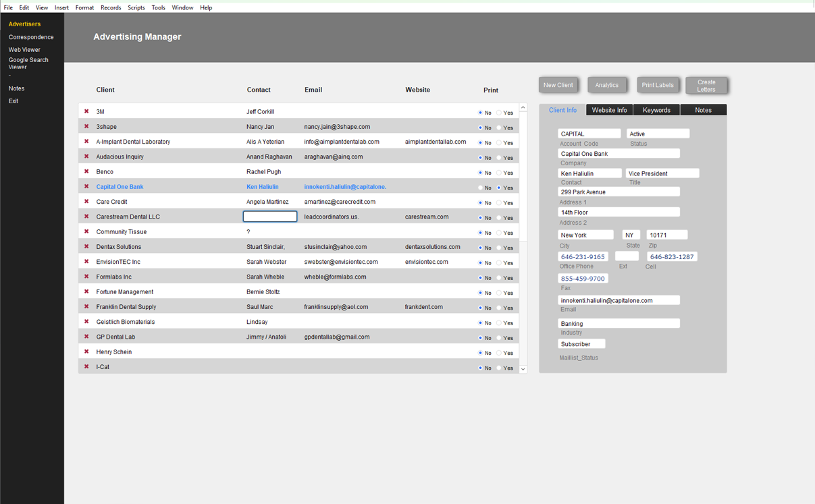Click the red X beside Dentax Solutions
This screenshot has height=504, width=815.
click(x=86, y=246)
